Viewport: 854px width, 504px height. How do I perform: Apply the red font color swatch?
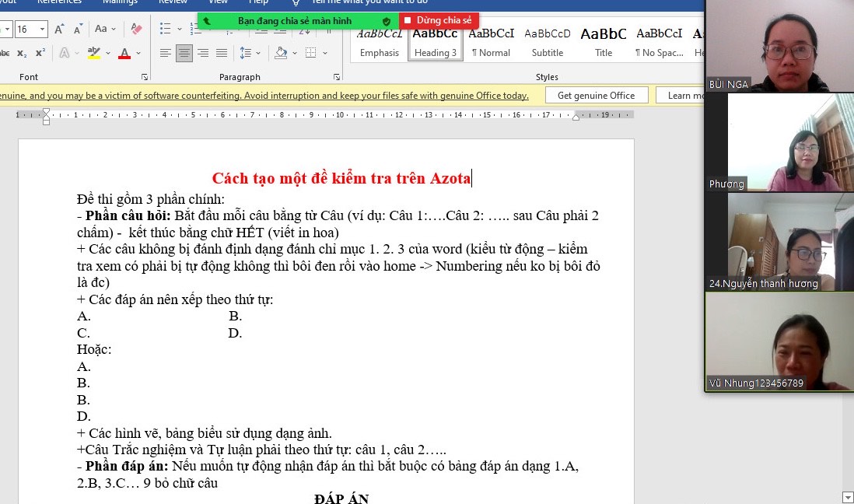(x=124, y=53)
